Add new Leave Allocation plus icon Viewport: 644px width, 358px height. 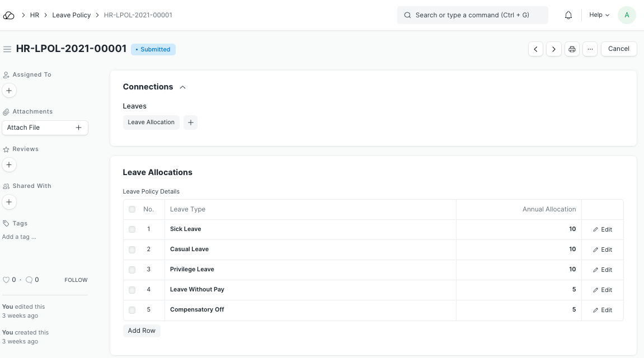click(x=190, y=123)
